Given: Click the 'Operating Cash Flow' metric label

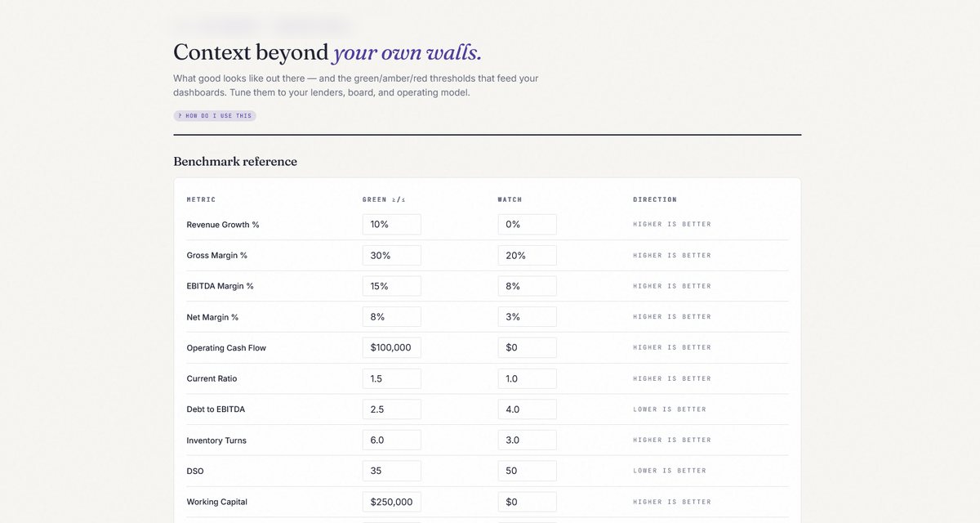Looking at the screenshot, I should coord(226,348).
